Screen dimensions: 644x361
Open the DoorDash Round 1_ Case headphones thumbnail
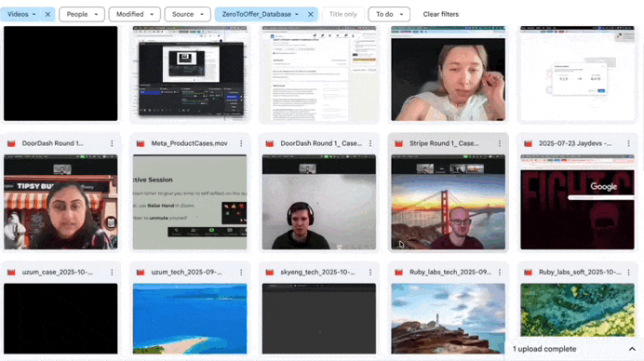coord(319,202)
